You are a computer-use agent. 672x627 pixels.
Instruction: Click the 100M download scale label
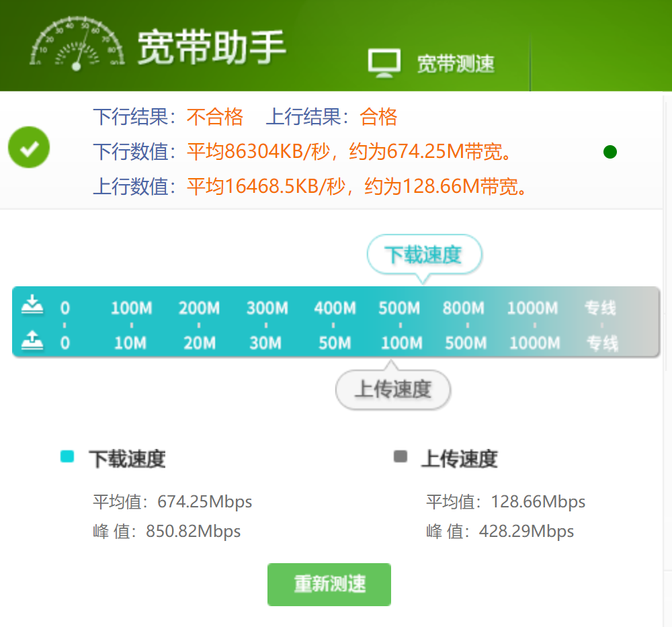[132, 308]
